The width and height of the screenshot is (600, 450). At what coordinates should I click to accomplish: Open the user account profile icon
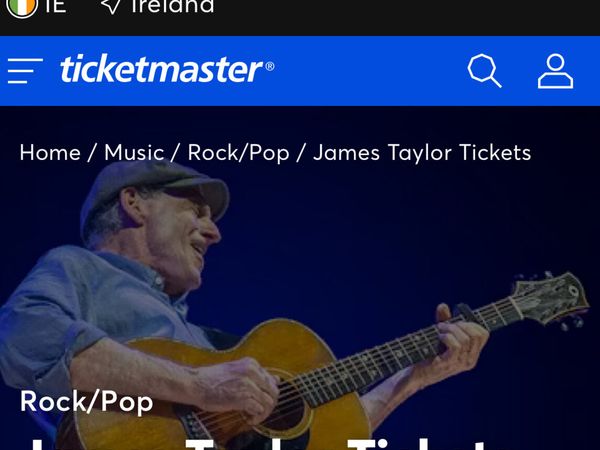pyautogui.click(x=555, y=71)
